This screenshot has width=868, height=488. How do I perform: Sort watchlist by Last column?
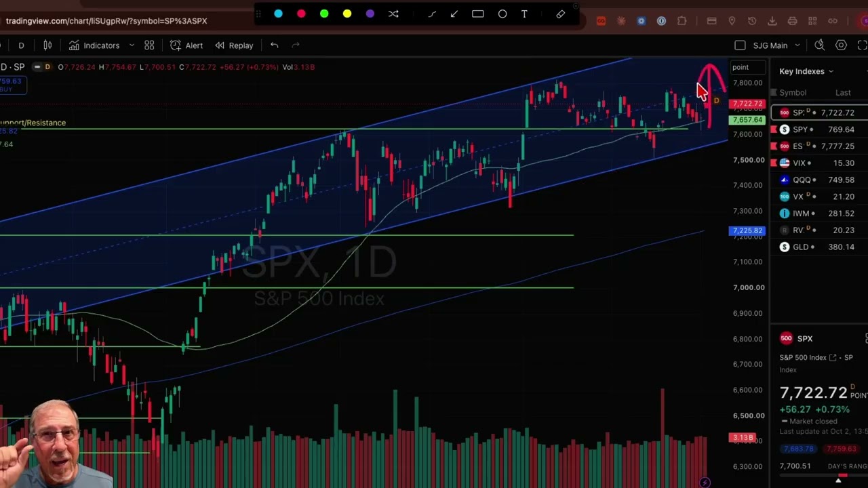(x=843, y=93)
